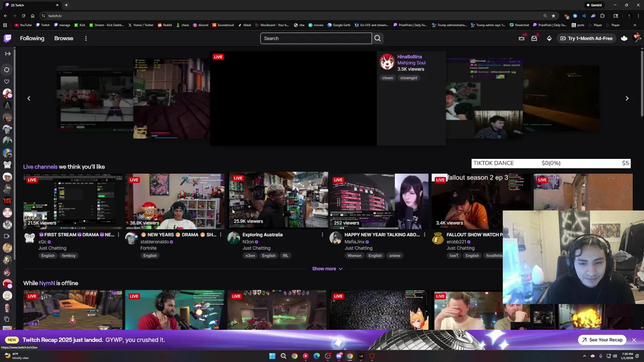Click Try 1-Month Ad-Free button
Viewport: 644px width, 362px height.
click(x=586, y=38)
